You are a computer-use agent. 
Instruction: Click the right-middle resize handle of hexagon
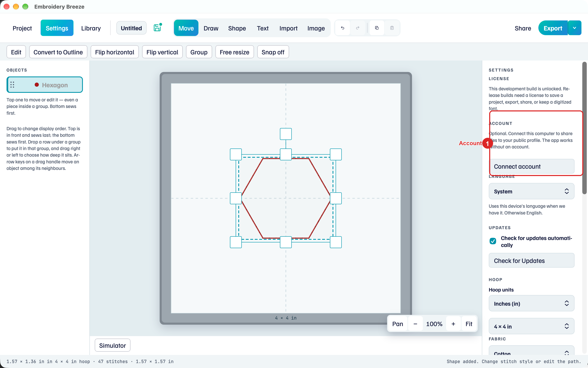coord(336,198)
